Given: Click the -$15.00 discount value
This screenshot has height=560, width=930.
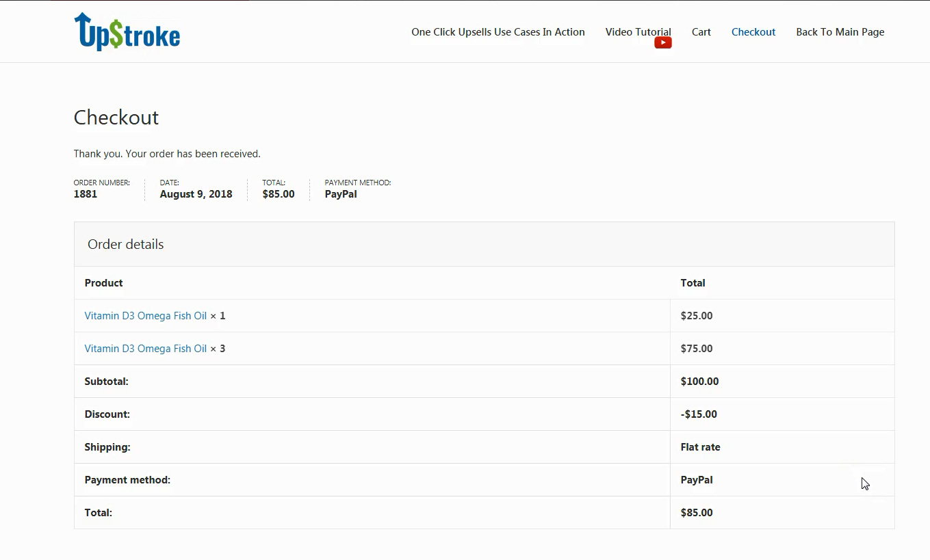Looking at the screenshot, I should 699,414.
